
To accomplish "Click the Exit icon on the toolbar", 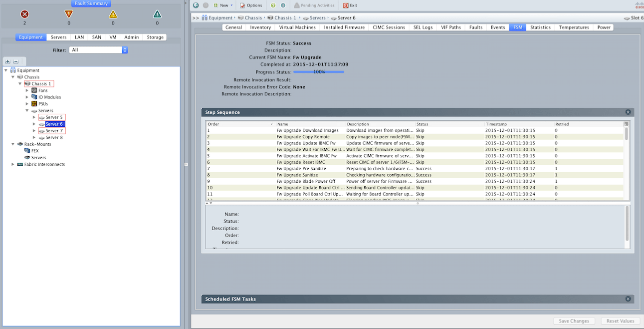I will (345, 5).
